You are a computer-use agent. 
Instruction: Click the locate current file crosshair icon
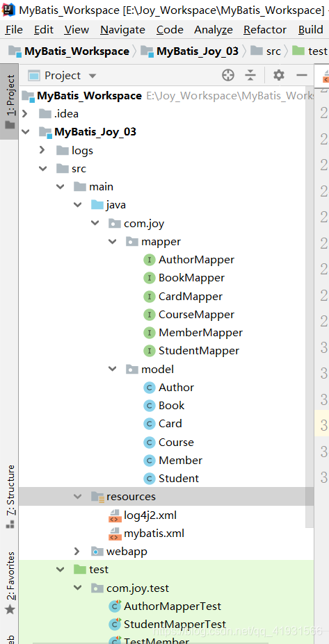click(x=228, y=75)
